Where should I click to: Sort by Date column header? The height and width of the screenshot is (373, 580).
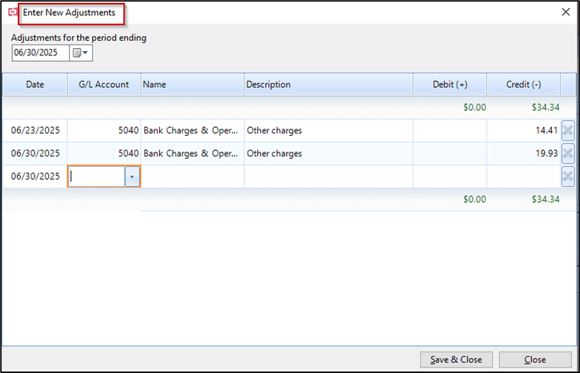[x=35, y=84]
